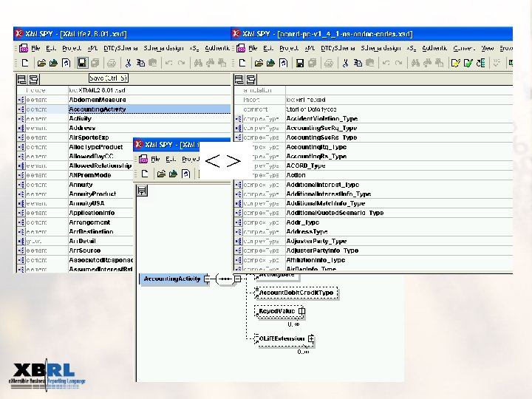Screen dimensions: 532x399
Task: Click the sequence compositor symbol in diagram
Action: (225, 279)
